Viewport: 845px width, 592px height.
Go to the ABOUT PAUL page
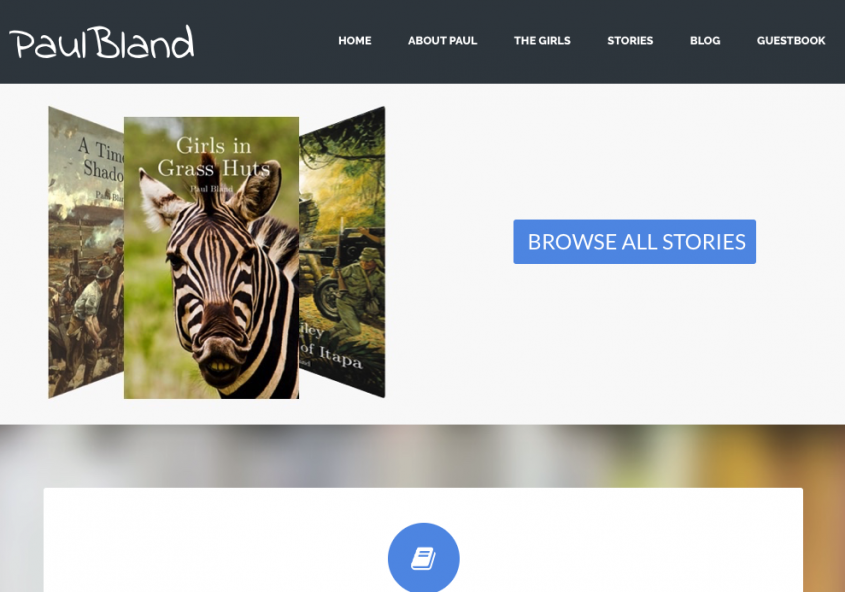(x=442, y=40)
